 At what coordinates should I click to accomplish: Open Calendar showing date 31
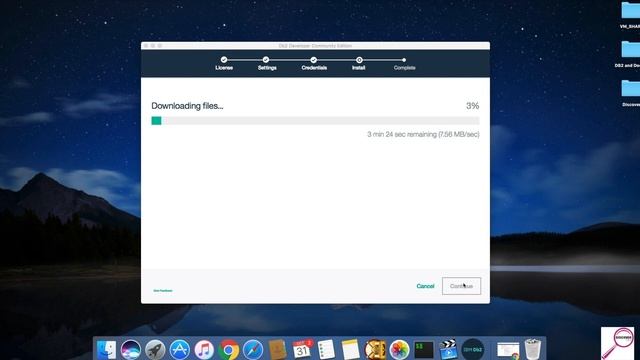tap(302, 349)
